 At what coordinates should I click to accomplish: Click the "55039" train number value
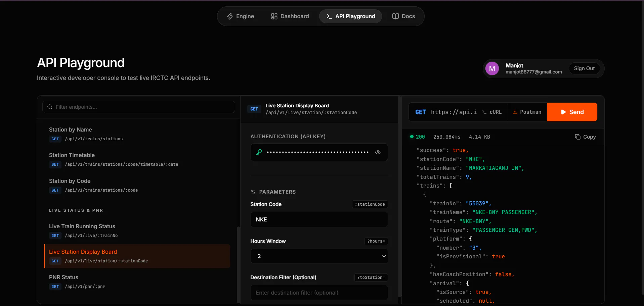pos(478,204)
